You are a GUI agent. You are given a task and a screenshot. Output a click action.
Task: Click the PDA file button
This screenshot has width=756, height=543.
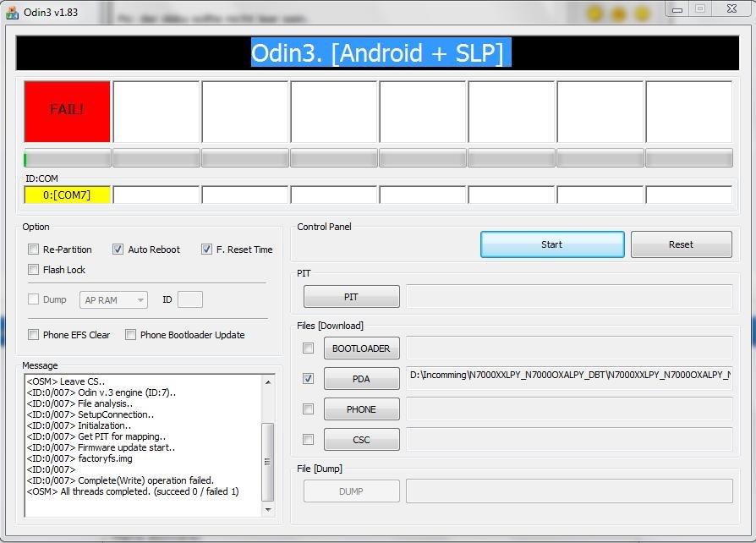coord(362,379)
